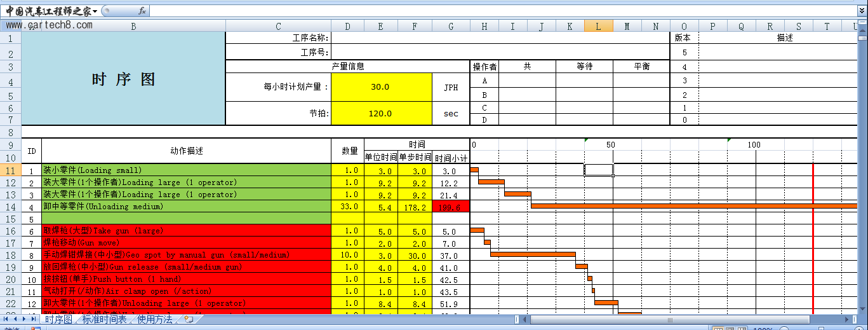Select column C header
Screen dimensions: 868x330
click(x=278, y=26)
